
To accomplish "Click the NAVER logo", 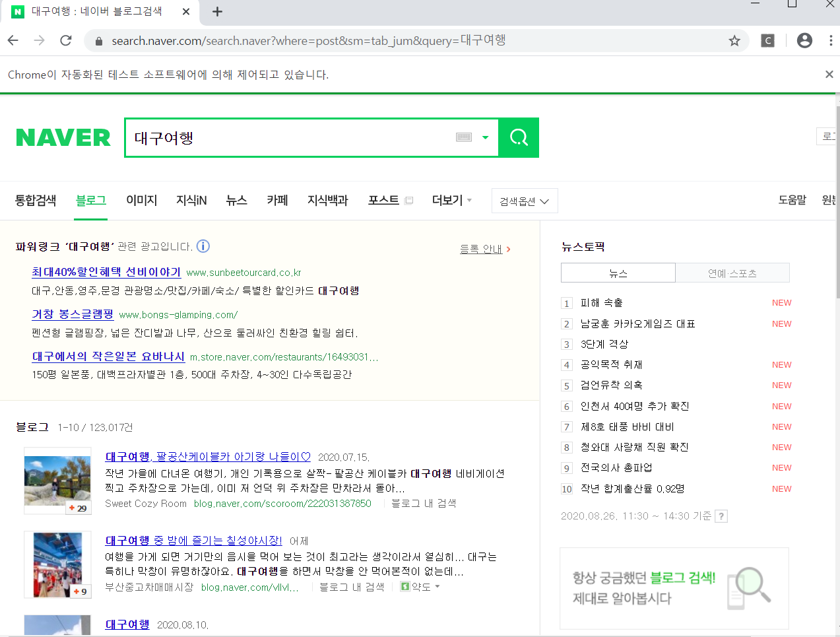I will coord(63,138).
